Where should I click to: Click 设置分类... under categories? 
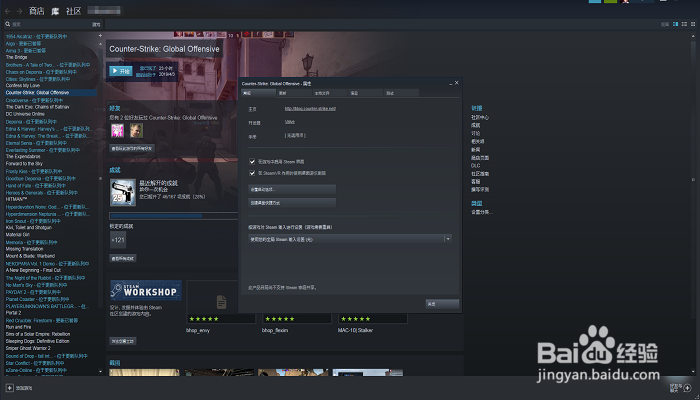tap(482, 212)
